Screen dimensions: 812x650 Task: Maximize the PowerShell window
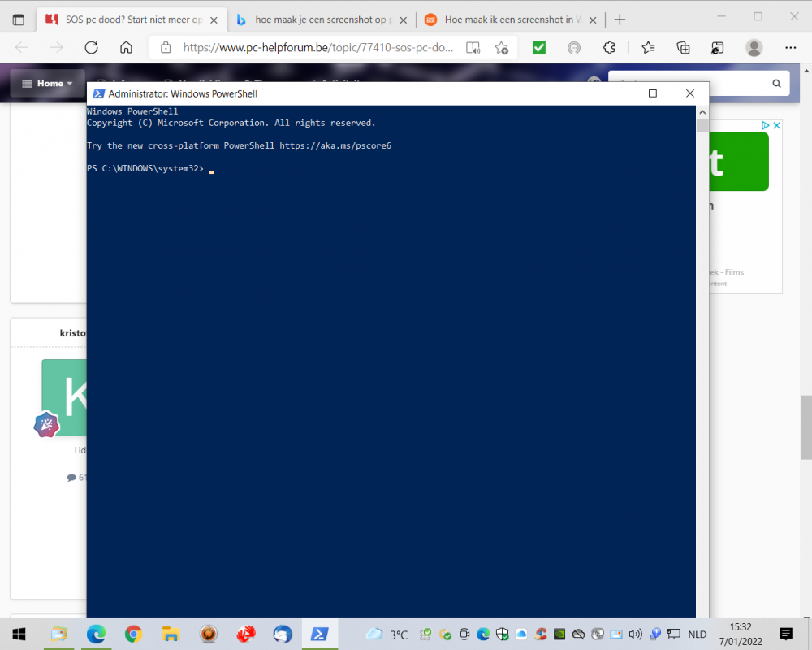[x=653, y=93]
